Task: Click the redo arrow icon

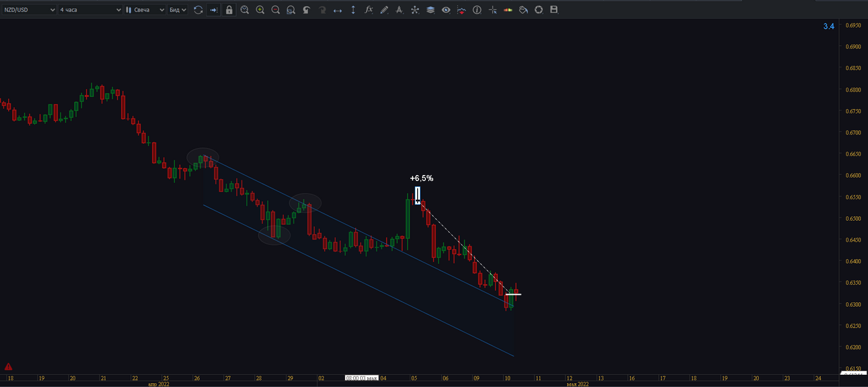Action: coord(322,10)
